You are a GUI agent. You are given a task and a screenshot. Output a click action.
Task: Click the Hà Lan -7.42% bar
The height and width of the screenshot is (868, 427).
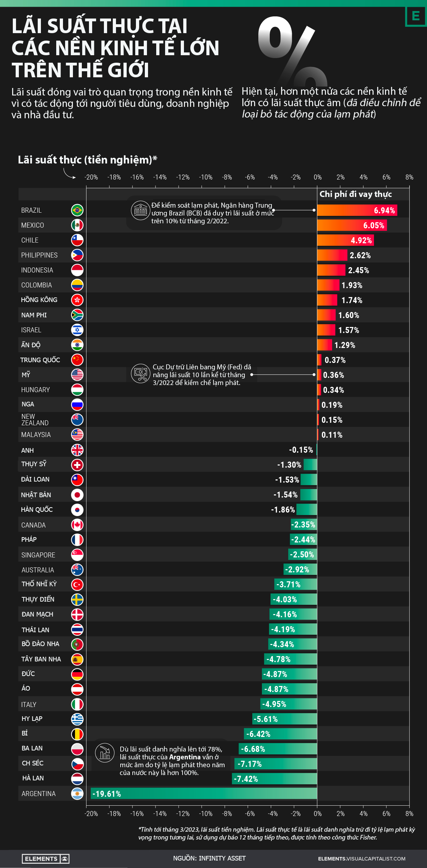pyautogui.click(x=274, y=779)
